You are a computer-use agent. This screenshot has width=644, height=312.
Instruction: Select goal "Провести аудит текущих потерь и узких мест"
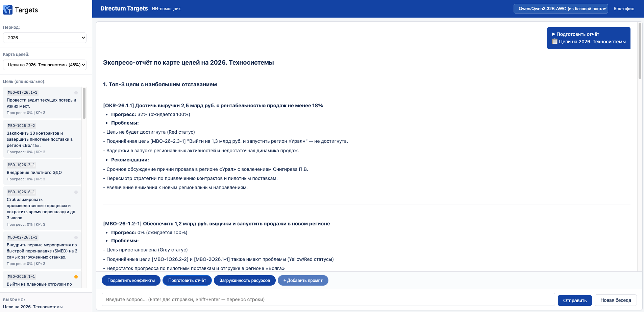42,103
